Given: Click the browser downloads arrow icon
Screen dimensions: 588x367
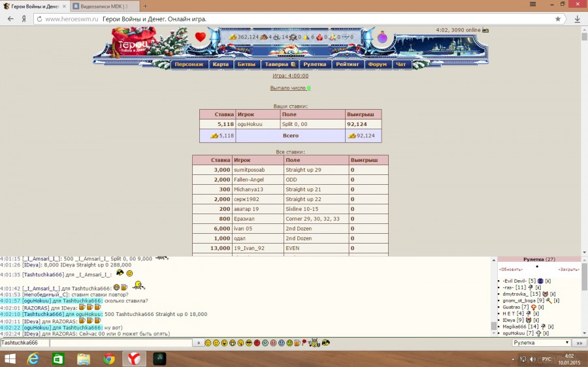Looking at the screenshot, I should click(577, 19).
